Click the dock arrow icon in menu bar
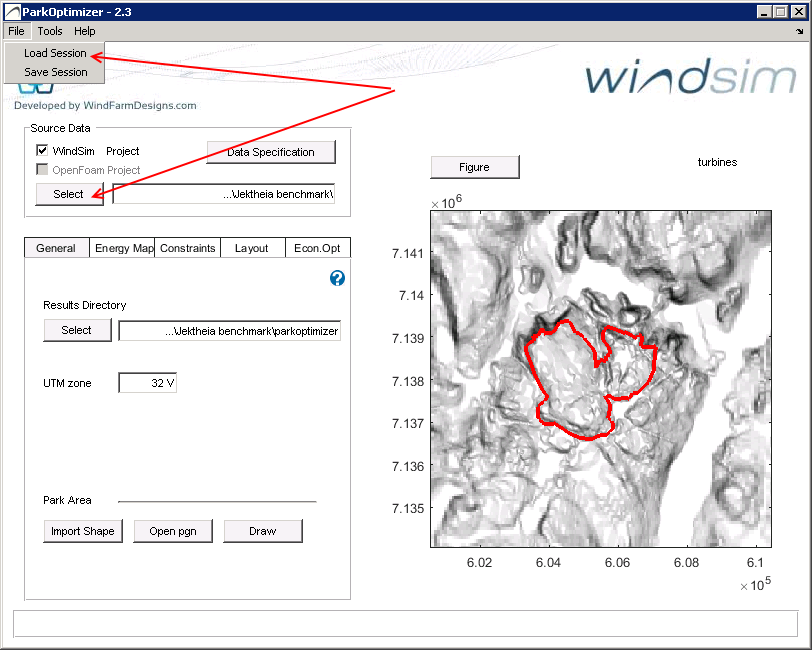This screenshot has width=812, height=650. tap(800, 32)
